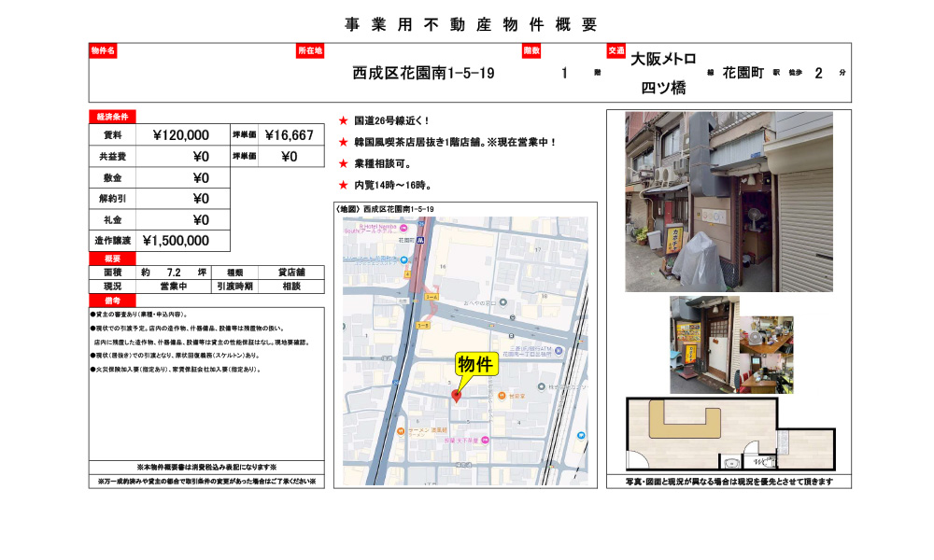Viewport: 934px width, 560px height.
Task: Click the red property location pin on map
Action: pyautogui.click(x=457, y=396)
